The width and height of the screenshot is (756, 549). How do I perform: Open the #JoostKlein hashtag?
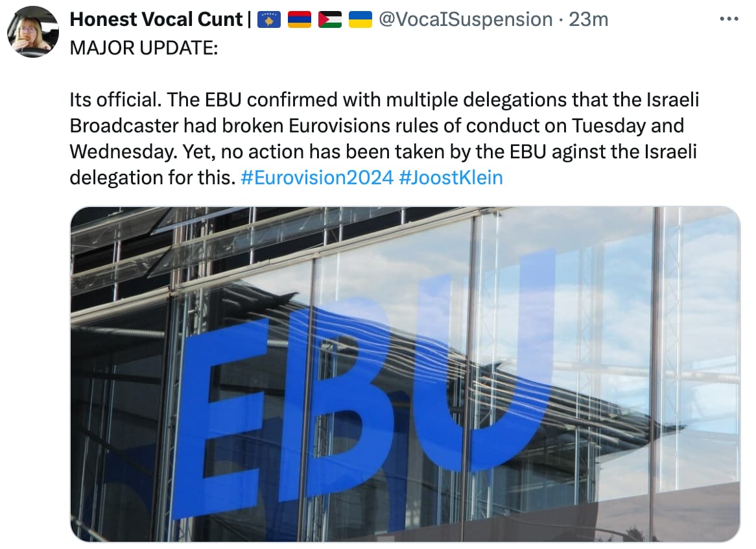tap(451, 178)
